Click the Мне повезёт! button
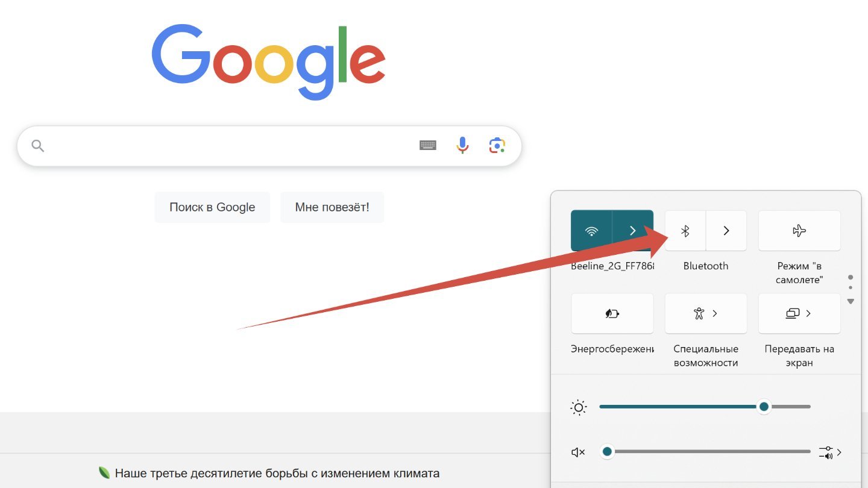Screen dimensions: 868x488 point(332,207)
